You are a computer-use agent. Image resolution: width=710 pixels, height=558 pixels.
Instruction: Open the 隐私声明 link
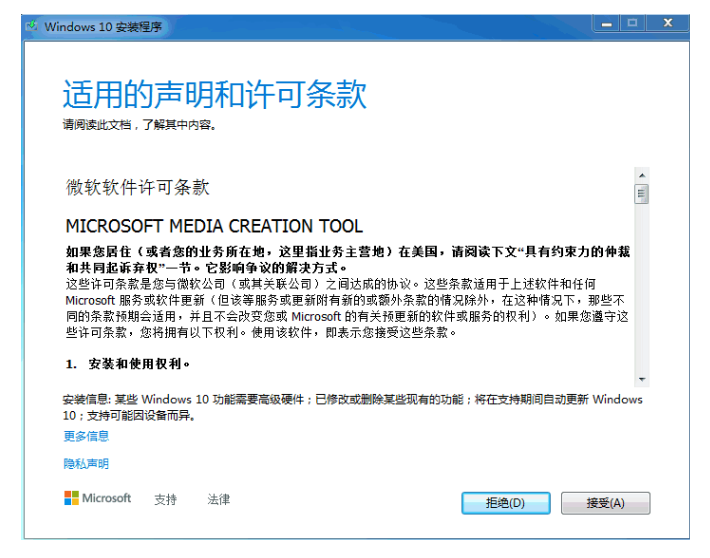click(x=86, y=464)
